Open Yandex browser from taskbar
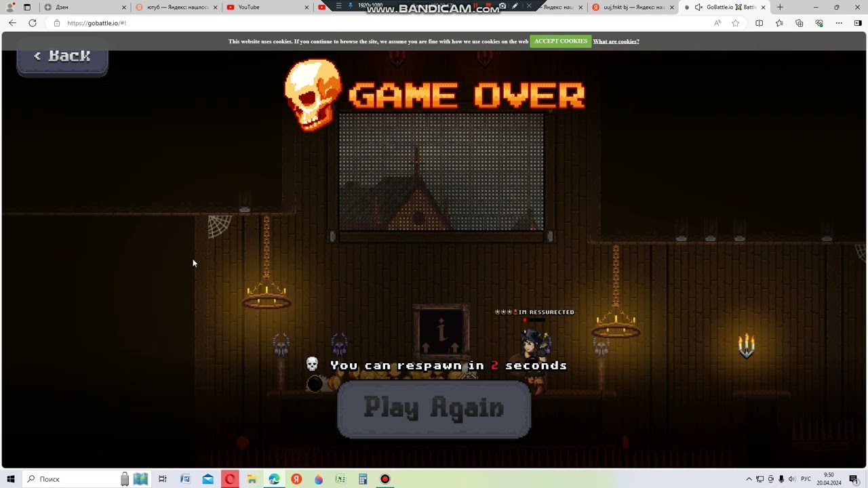 tap(296, 479)
